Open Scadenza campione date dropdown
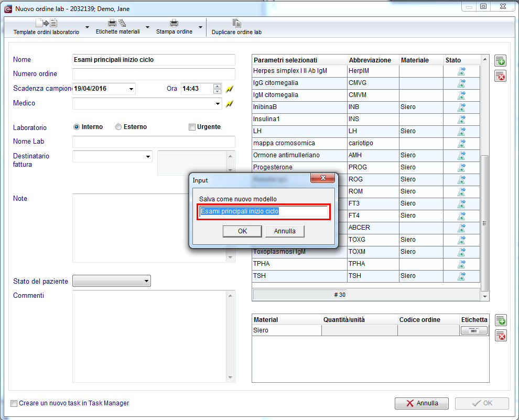Viewport: 519px width, 420px height. [x=131, y=89]
